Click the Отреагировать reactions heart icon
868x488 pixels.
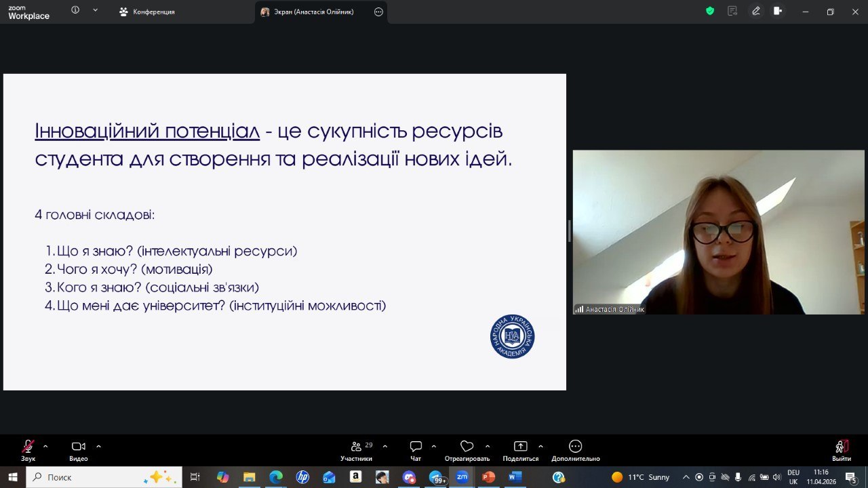[x=467, y=447]
